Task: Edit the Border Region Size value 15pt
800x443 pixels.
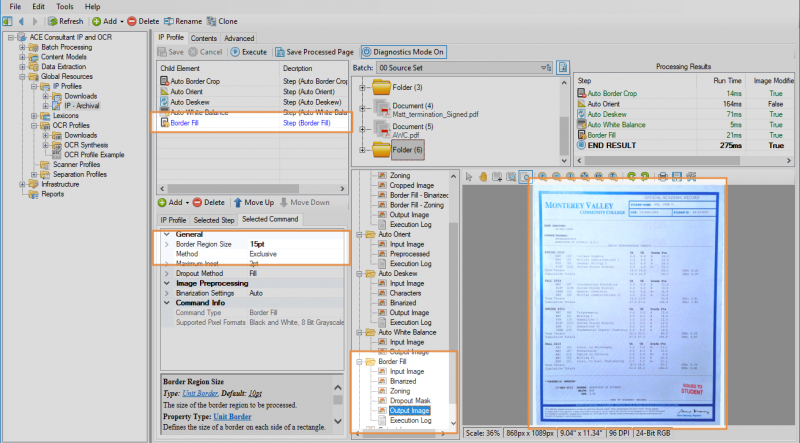Action: (296, 244)
